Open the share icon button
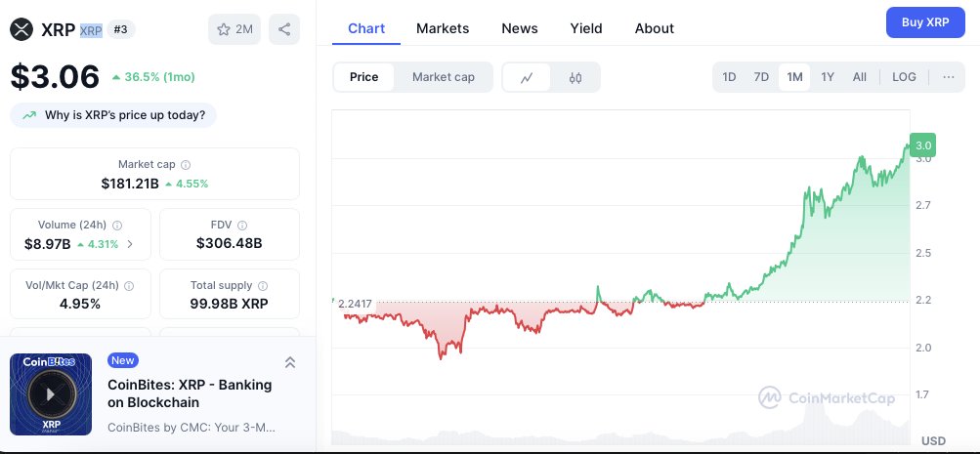Viewport: 980px width, 454px height. point(284,29)
